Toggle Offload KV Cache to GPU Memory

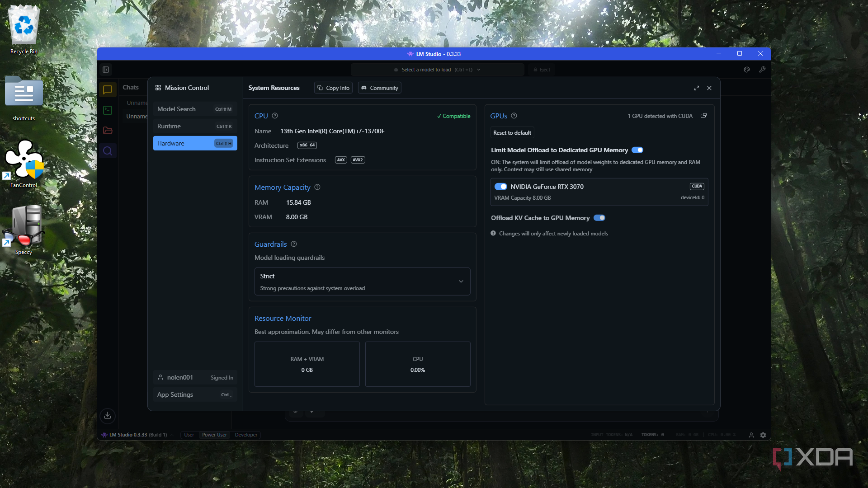click(599, 218)
